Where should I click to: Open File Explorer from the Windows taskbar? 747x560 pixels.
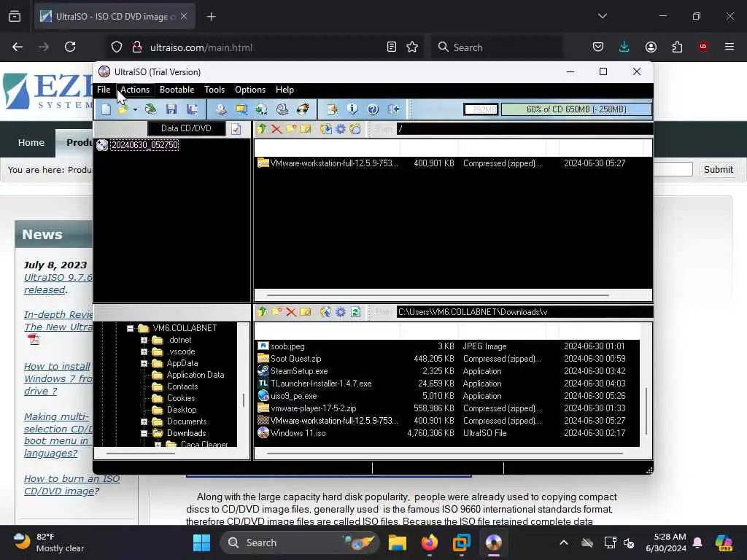coord(397,542)
